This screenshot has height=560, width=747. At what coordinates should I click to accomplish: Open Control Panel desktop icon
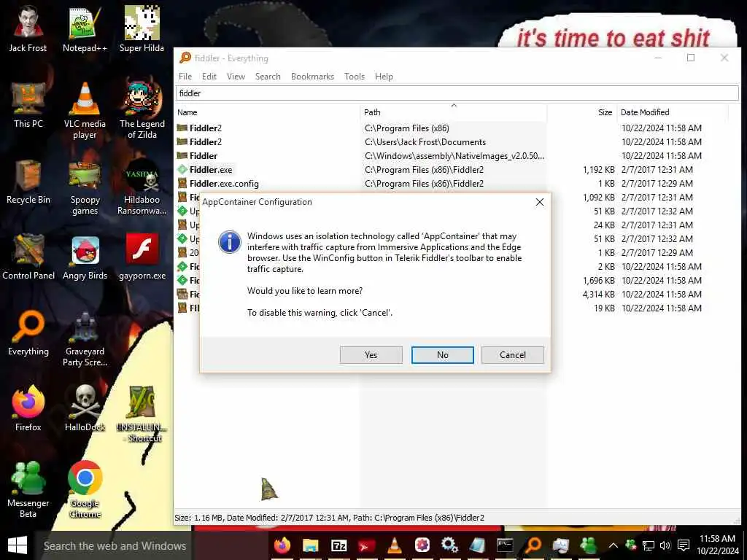coord(28,256)
